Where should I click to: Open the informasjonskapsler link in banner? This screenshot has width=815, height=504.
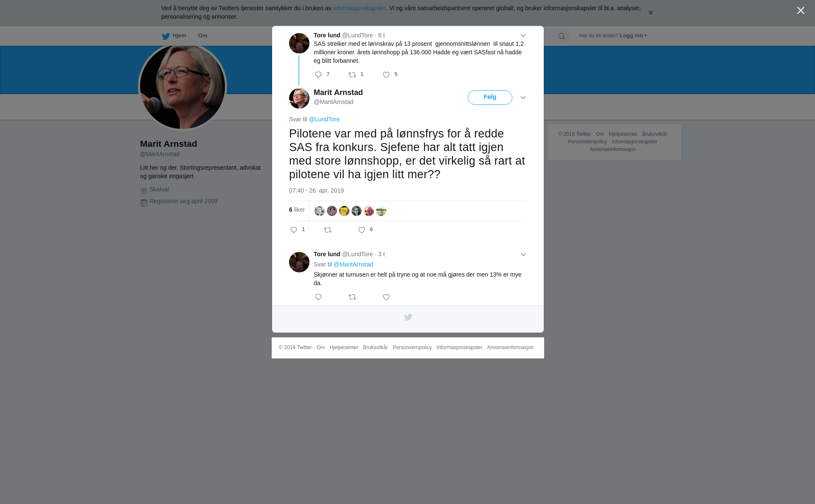[x=359, y=8]
